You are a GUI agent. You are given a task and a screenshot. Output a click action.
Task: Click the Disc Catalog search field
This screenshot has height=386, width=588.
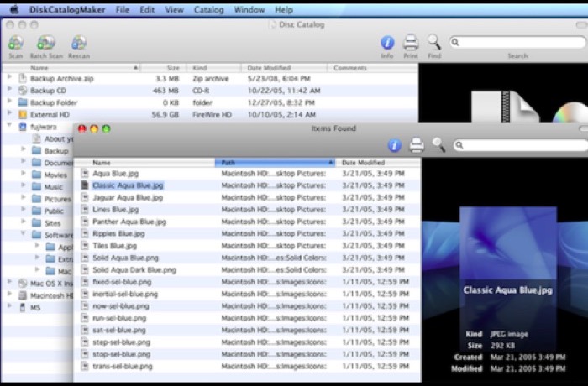(x=517, y=42)
